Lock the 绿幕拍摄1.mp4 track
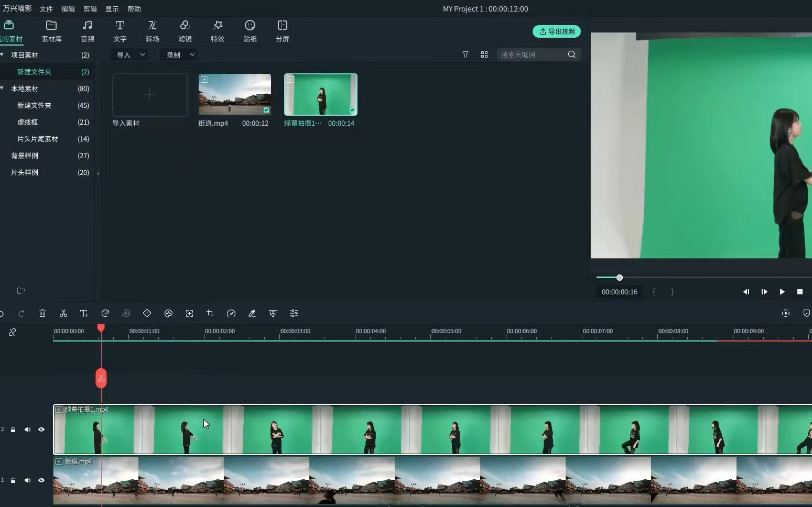Screen dimensions: 812x507 pos(13,429)
